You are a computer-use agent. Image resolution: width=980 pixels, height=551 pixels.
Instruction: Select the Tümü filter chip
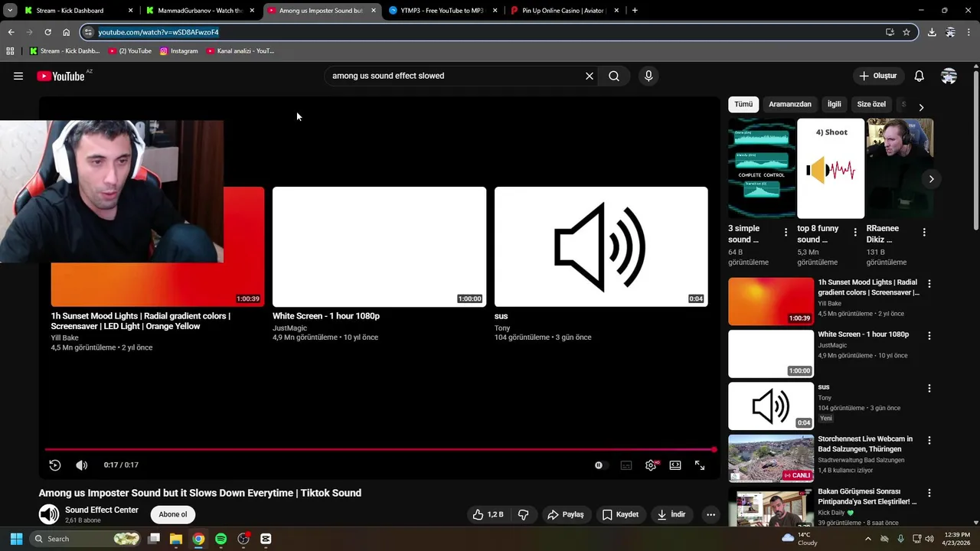coord(743,104)
